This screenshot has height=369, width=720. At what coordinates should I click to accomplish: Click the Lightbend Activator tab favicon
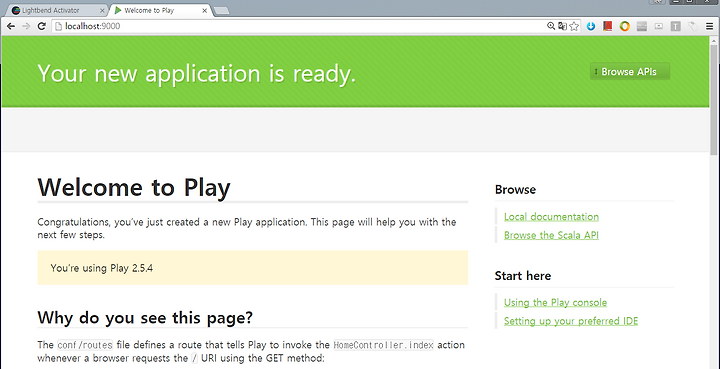click(x=16, y=10)
